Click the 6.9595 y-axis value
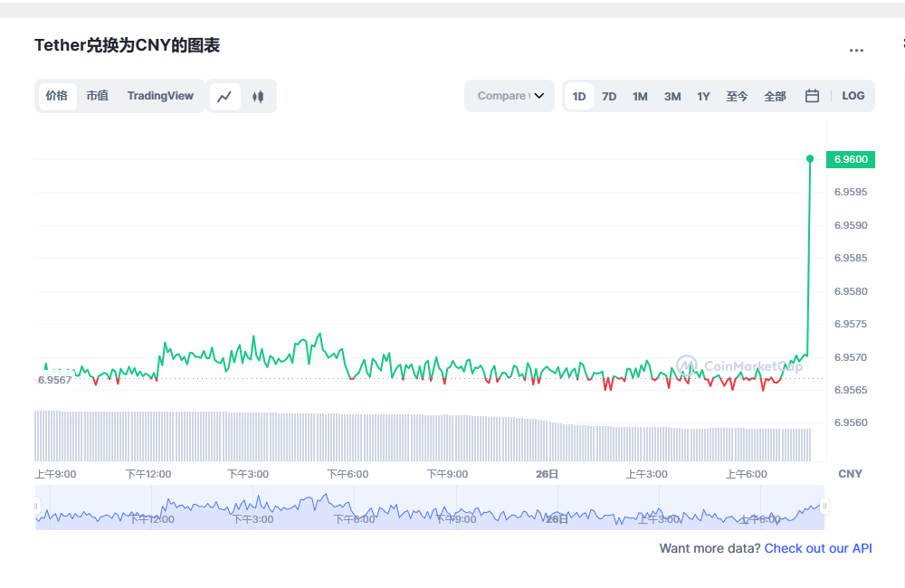 pos(851,192)
